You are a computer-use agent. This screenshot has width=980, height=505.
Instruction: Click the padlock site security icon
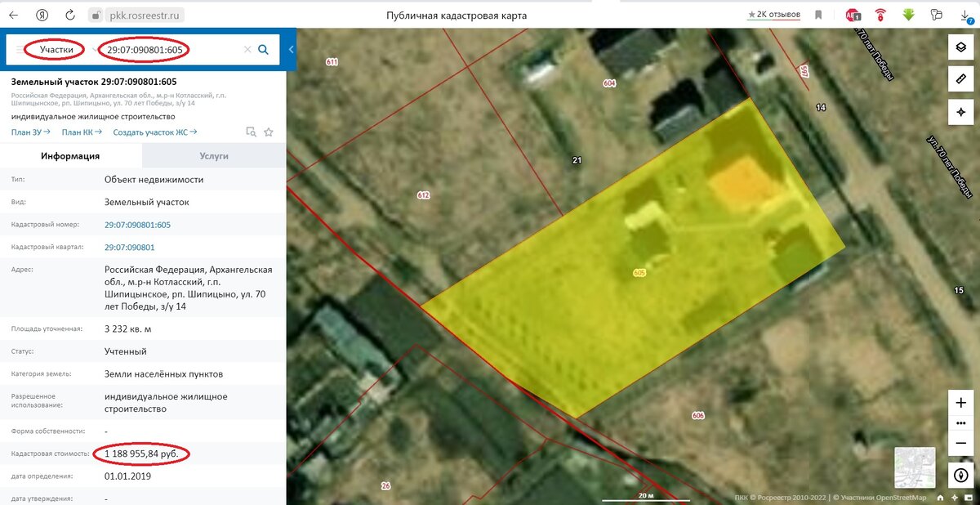point(96,15)
